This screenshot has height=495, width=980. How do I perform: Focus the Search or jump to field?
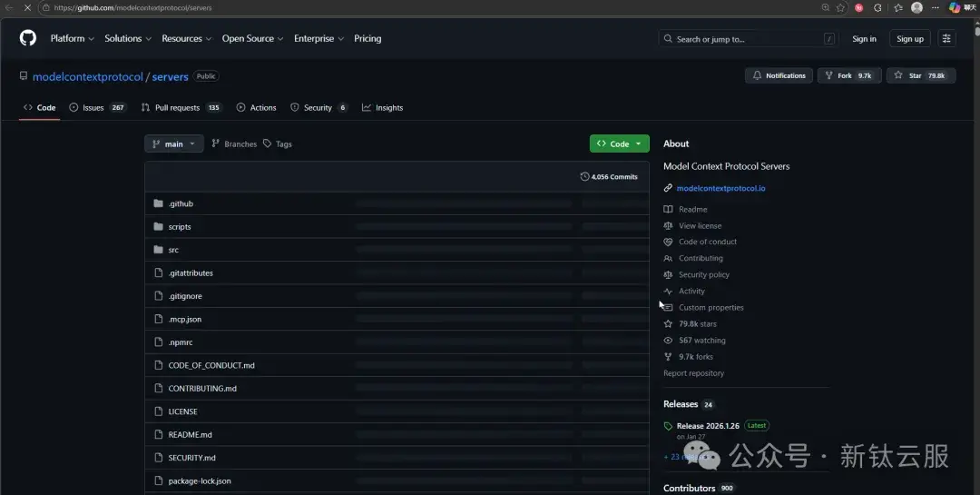750,39
